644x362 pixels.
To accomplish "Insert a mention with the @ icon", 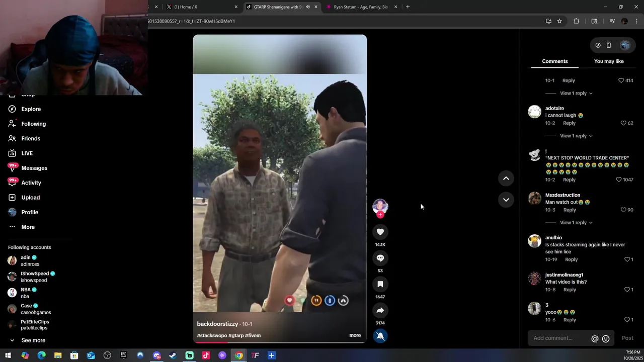I will (x=595, y=339).
